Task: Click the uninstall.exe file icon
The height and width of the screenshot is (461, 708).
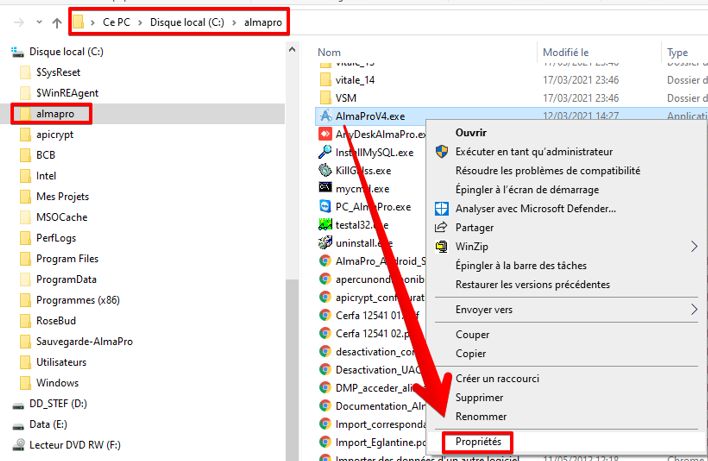Action: pos(325,242)
